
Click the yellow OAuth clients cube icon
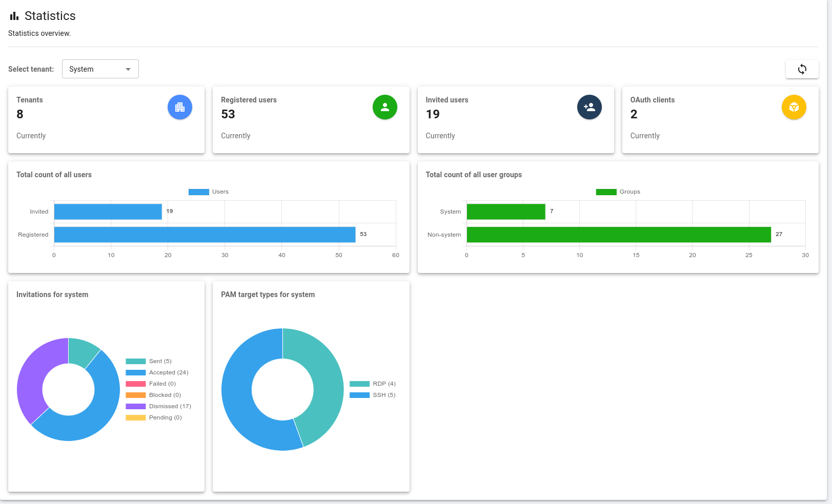[x=794, y=108]
